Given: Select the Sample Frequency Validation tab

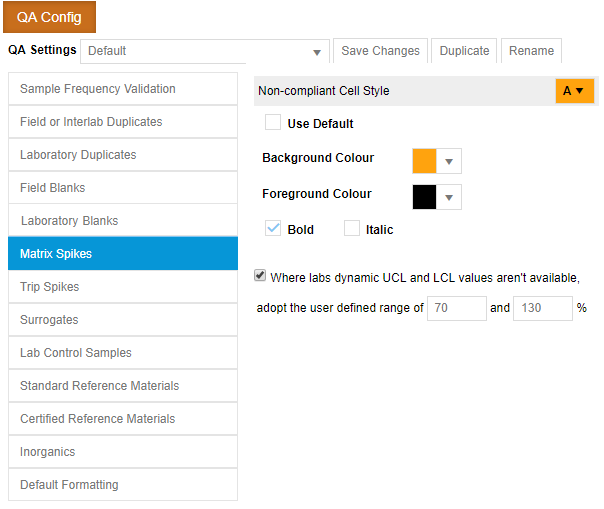Looking at the screenshot, I should 123,89.
